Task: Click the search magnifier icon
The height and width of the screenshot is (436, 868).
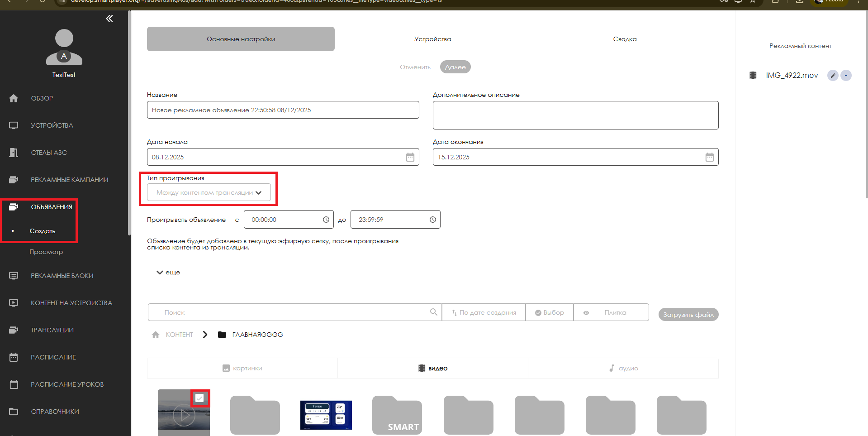Action: click(x=433, y=312)
